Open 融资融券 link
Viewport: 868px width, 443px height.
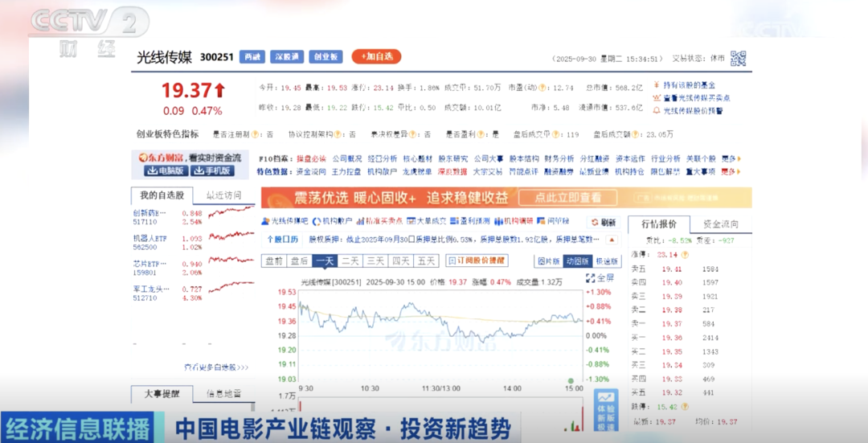(559, 172)
